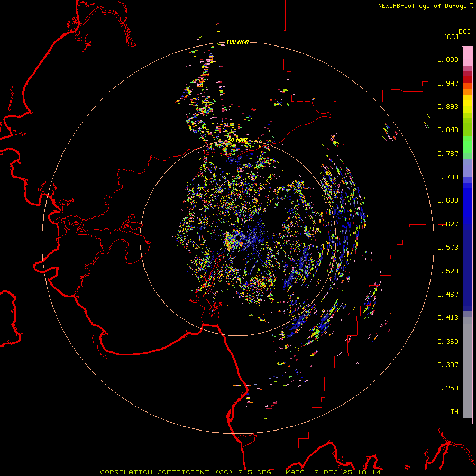Click the KABC radar site identifier
The width and height of the screenshot is (476, 476).
pyautogui.click(x=295, y=472)
